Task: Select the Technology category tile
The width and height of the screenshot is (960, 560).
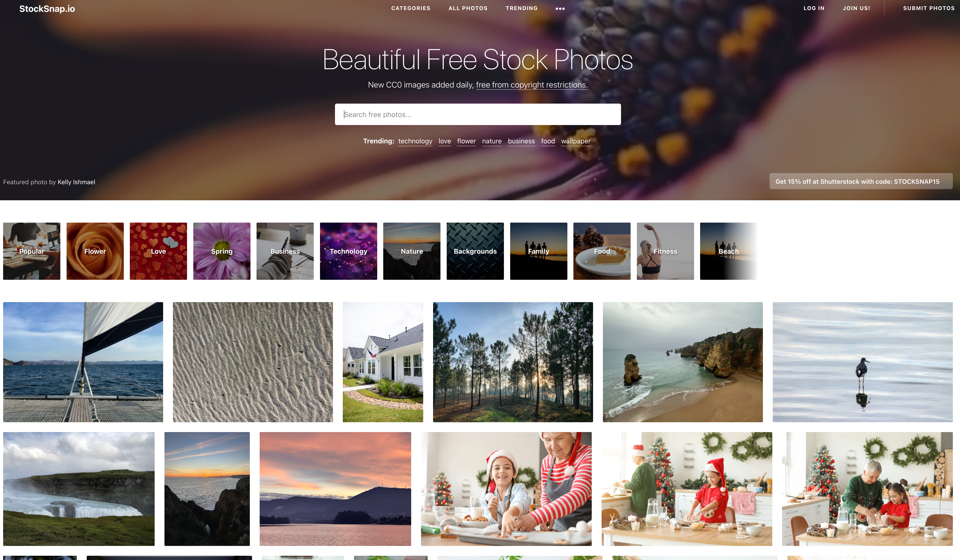Action: (348, 251)
